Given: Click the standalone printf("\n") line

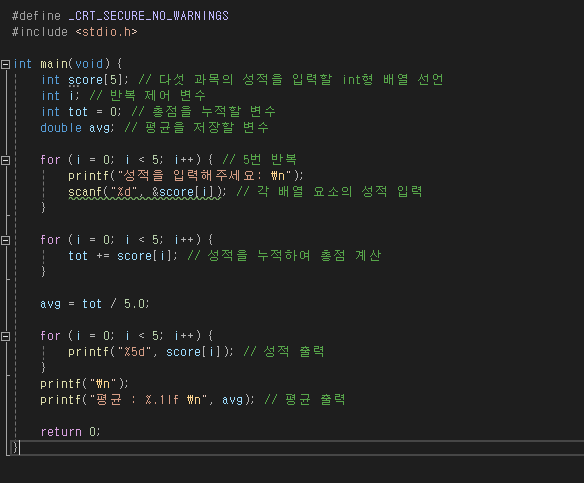Looking at the screenshot, I should 84,384.
